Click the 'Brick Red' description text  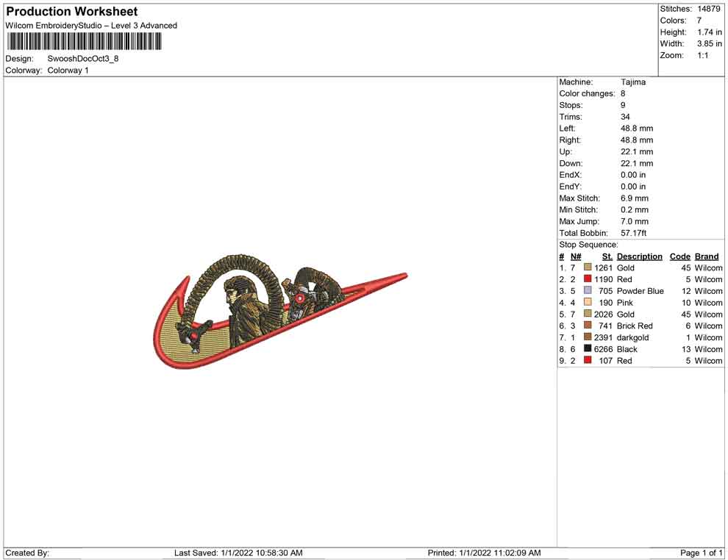(635, 326)
